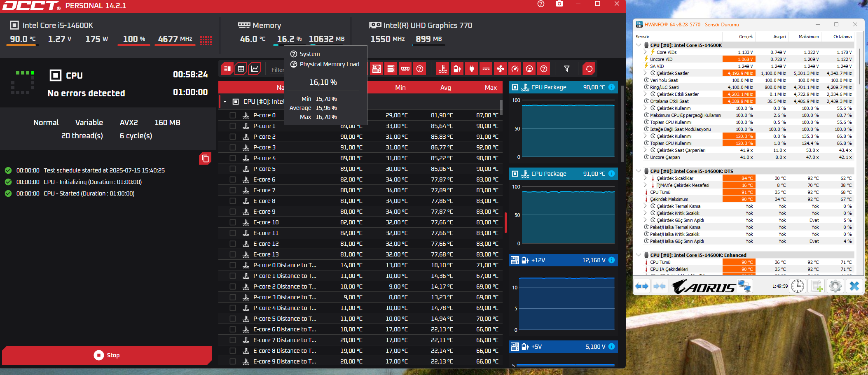Copy test log with clipboard icon
This screenshot has width=868, height=375.
tap(205, 158)
